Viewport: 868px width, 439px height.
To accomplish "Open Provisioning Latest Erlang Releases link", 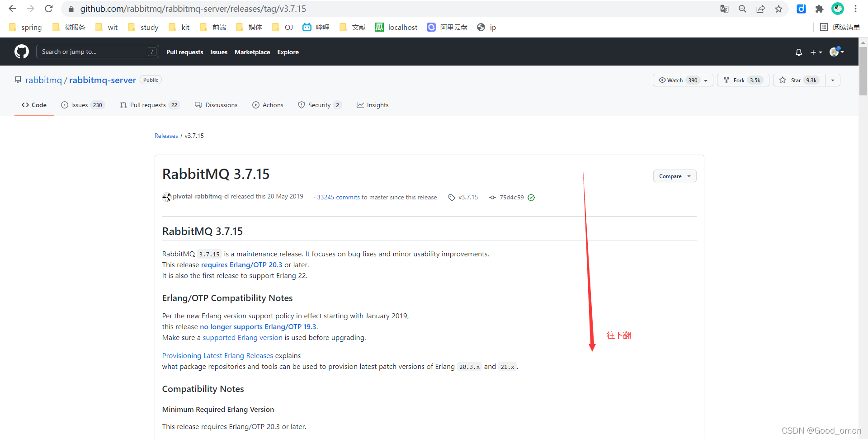I will pyautogui.click(x=217, y=356).
